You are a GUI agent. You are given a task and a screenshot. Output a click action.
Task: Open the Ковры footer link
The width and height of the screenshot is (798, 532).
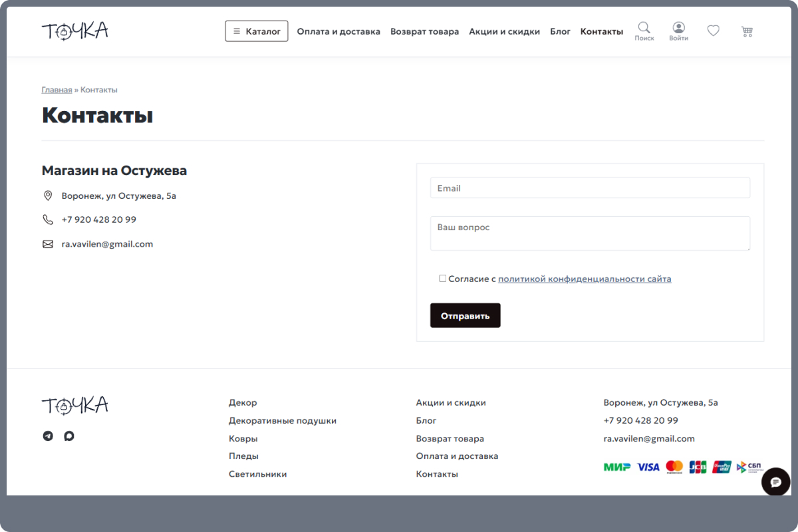point(243,439)
